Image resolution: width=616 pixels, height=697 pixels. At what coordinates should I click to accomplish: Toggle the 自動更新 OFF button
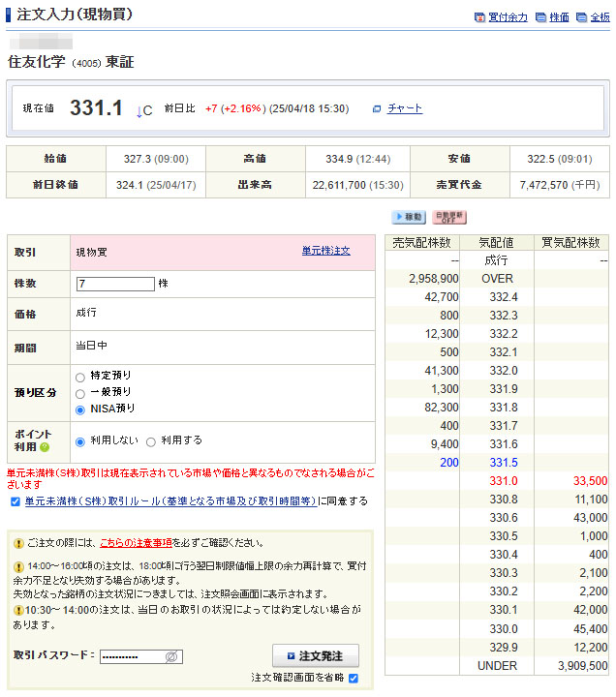click(x=448, y=217)
